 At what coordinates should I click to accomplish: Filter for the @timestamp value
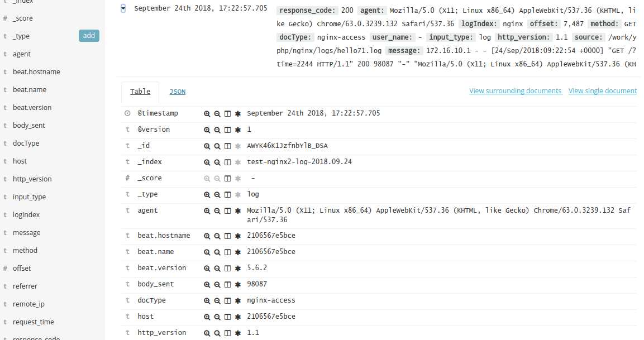click(207, 113)
